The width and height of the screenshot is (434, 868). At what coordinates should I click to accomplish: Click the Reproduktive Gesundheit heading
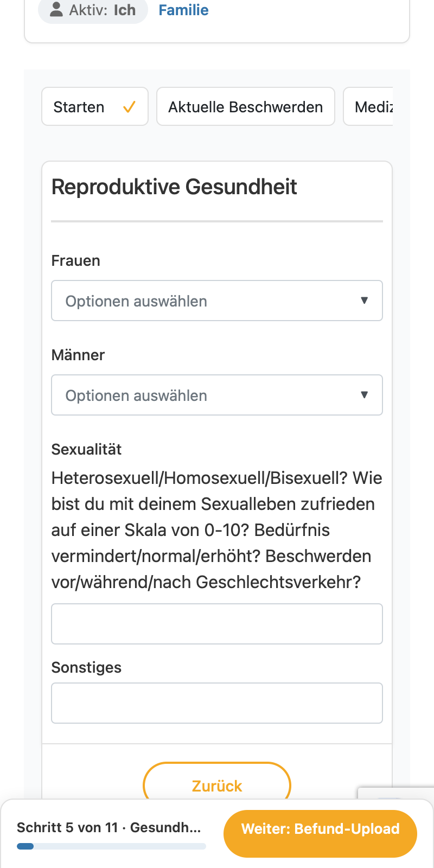[x=174, y=187]
